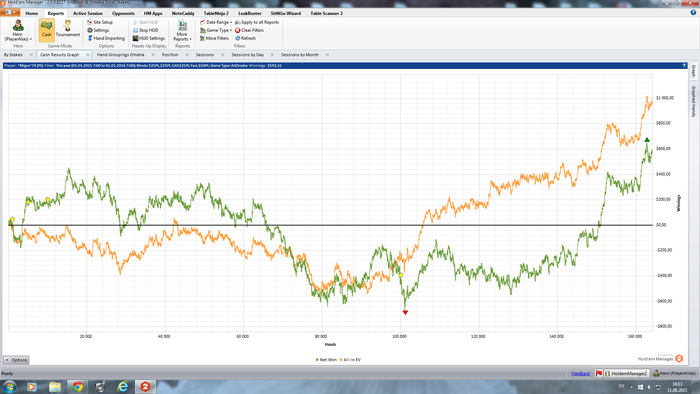Click the ribbon help question icon
The image size is (700, 394).
(693, 13)
